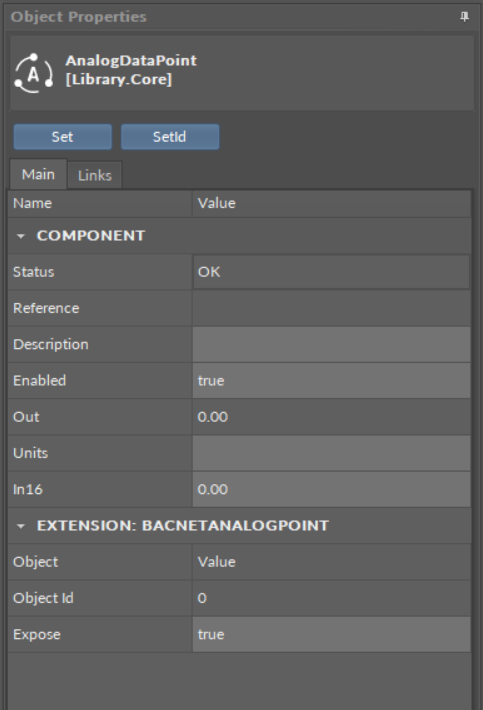Click the AnalogDataPoint component icon
Screen dimensions: 483x710
pyautogui.click(x=33, y=73)
